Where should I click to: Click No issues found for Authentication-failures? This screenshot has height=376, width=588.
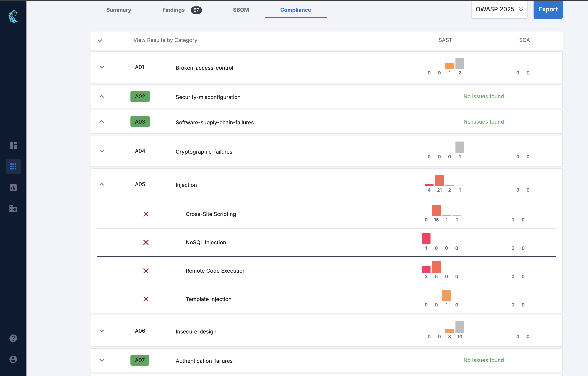point(483,360)
